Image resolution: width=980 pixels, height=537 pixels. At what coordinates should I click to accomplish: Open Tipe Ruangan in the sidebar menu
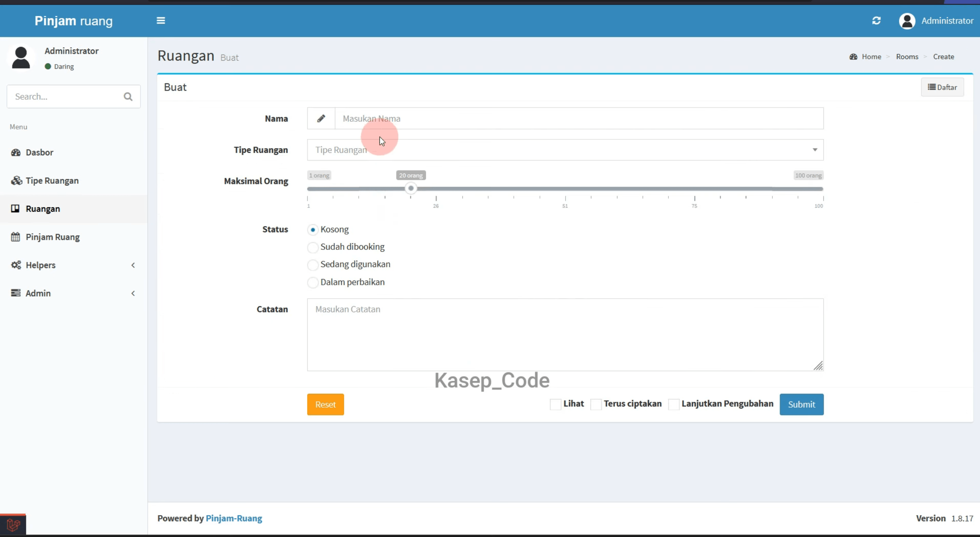(74, 180)
